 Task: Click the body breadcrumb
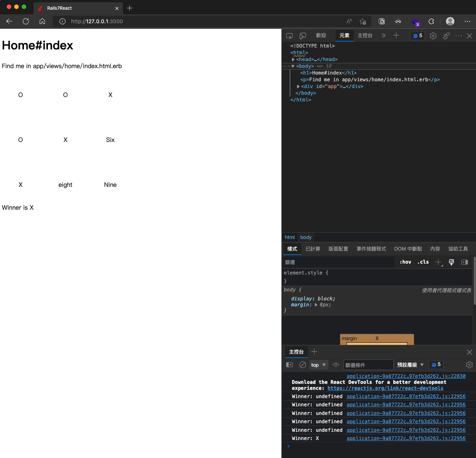coord(306,237)
